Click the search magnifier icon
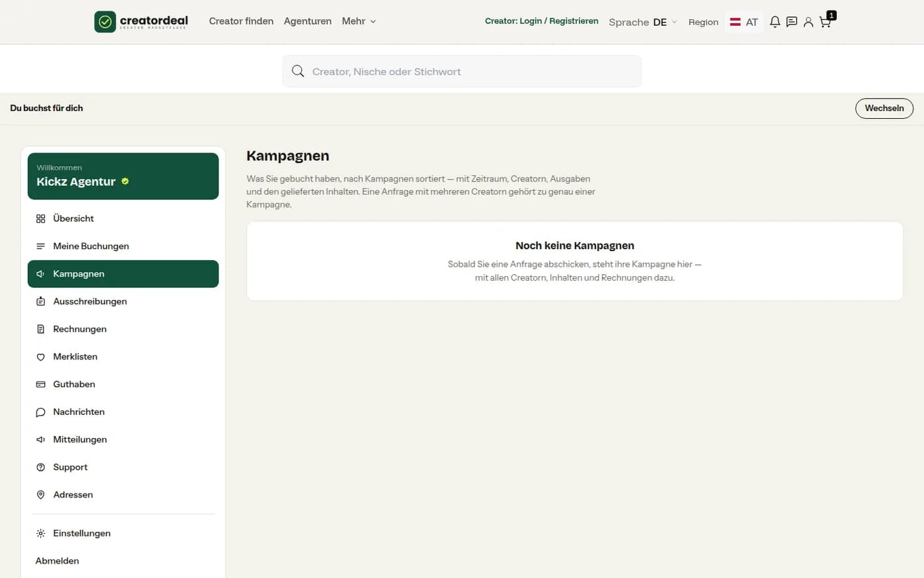The height and width of the screenshot is (578, 924). pyautogui.click(x=298, y=71)
